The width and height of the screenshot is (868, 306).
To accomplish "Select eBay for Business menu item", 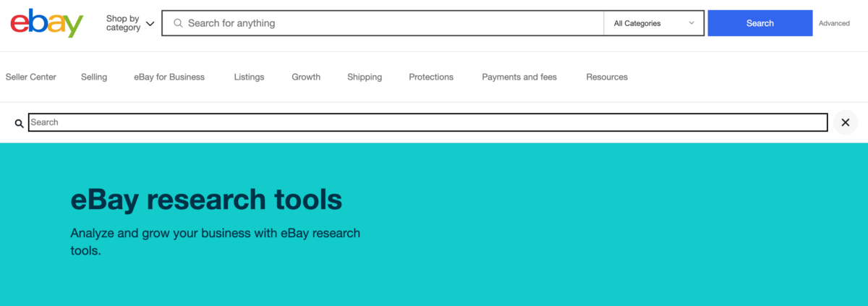I will (x=169, y=77).
